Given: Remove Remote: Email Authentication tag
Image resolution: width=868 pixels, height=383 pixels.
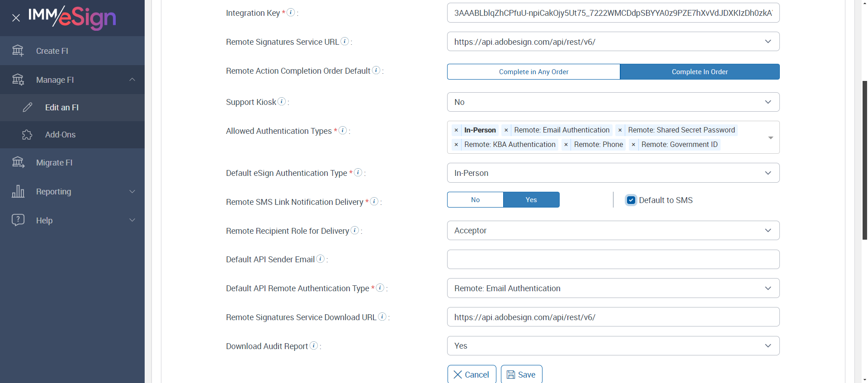Looking at the screenshot, I should coord(506,130).
